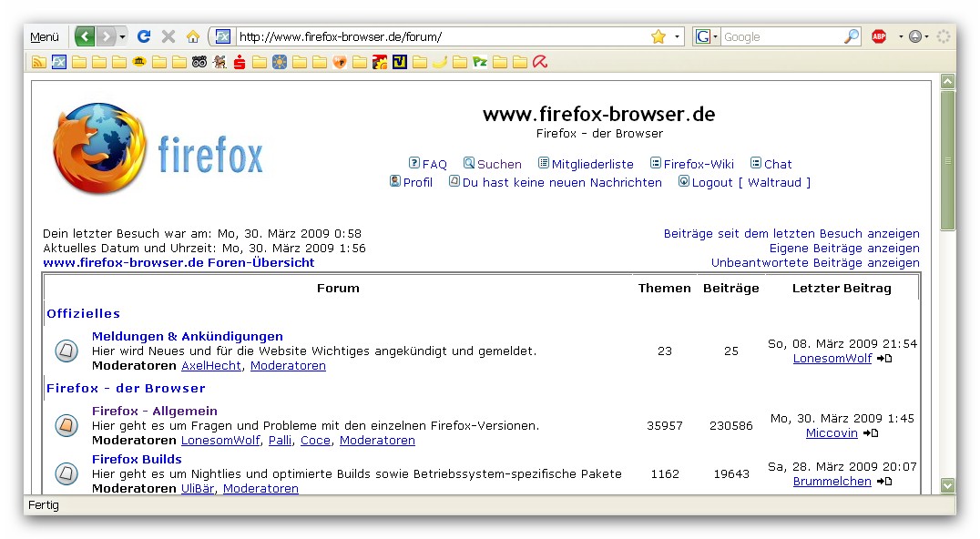Image resolution: width=980 pixels, height=539 pixels.
Task: Open the Firefox Builds forum
Action: [137, 459]
